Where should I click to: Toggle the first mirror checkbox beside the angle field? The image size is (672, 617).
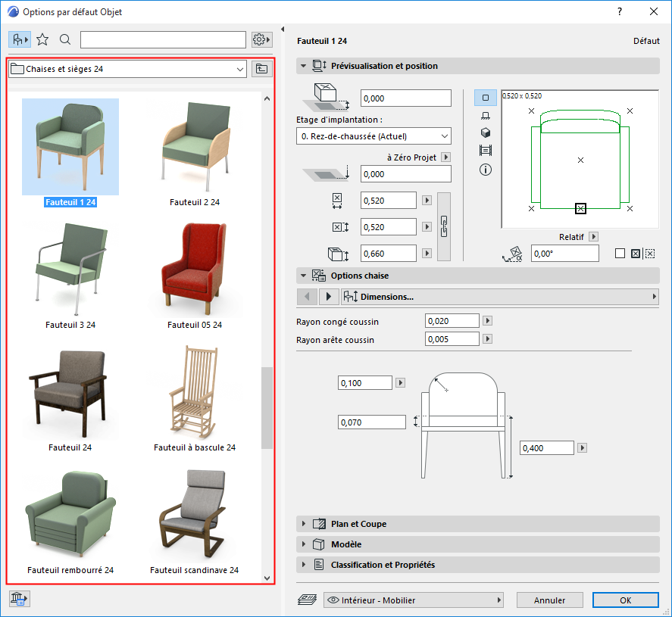pos(620,254)
